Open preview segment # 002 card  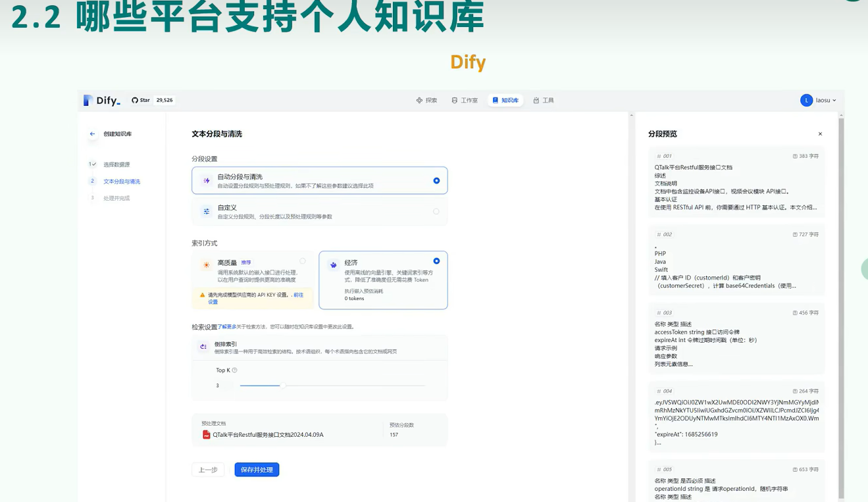pyautogui.click(x=736, y=260)
